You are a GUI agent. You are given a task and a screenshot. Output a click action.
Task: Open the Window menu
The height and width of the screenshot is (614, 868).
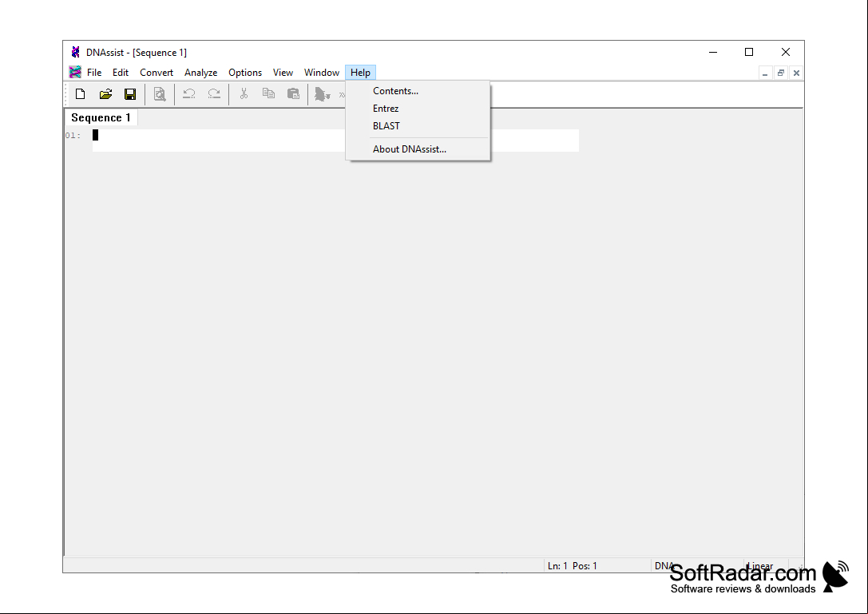[321, 73]
